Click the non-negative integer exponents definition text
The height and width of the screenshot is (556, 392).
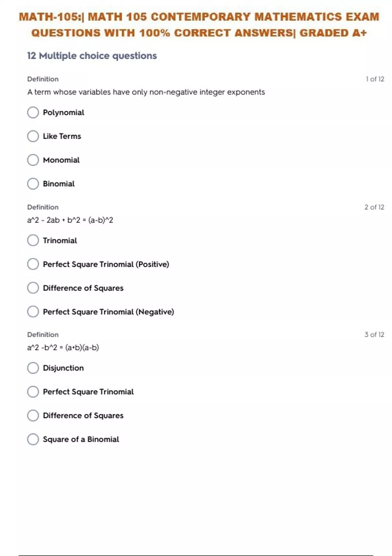tap(146, 92)
